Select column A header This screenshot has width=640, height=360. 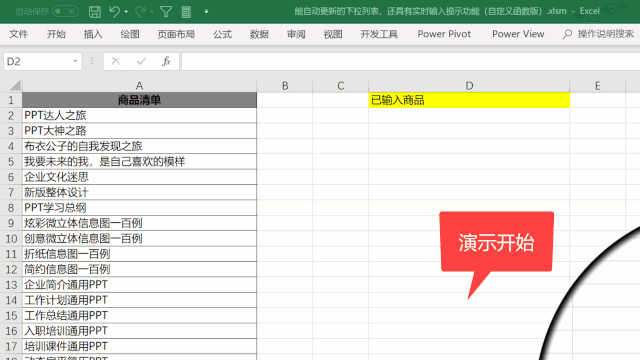(139, 86)
